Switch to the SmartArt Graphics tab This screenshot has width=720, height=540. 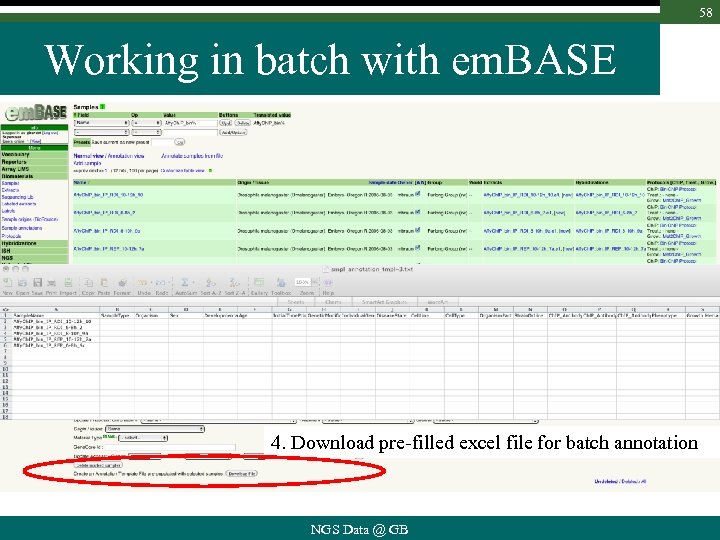coord(385,302)
